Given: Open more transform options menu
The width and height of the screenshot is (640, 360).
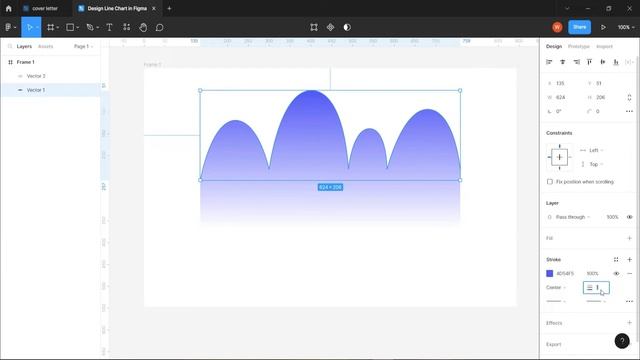Looking at the screenshot, I should pyautogui.click(x=629, y=111).
